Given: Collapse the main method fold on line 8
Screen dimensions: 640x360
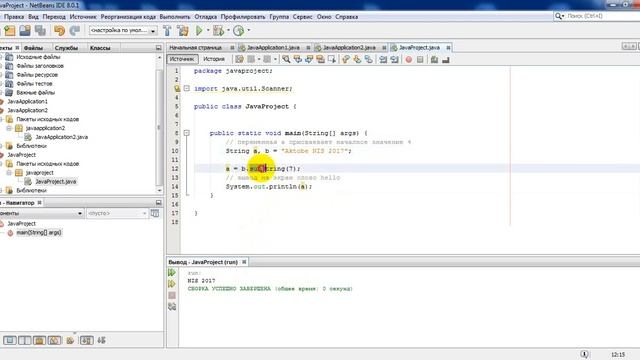Looking at the screenshot, I should point(187,133).
